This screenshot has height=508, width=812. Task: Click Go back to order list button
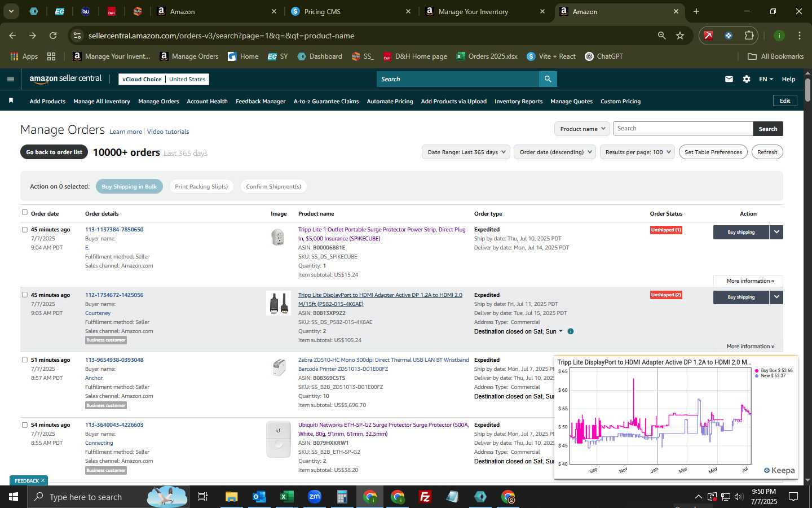[x=54, y=152]
